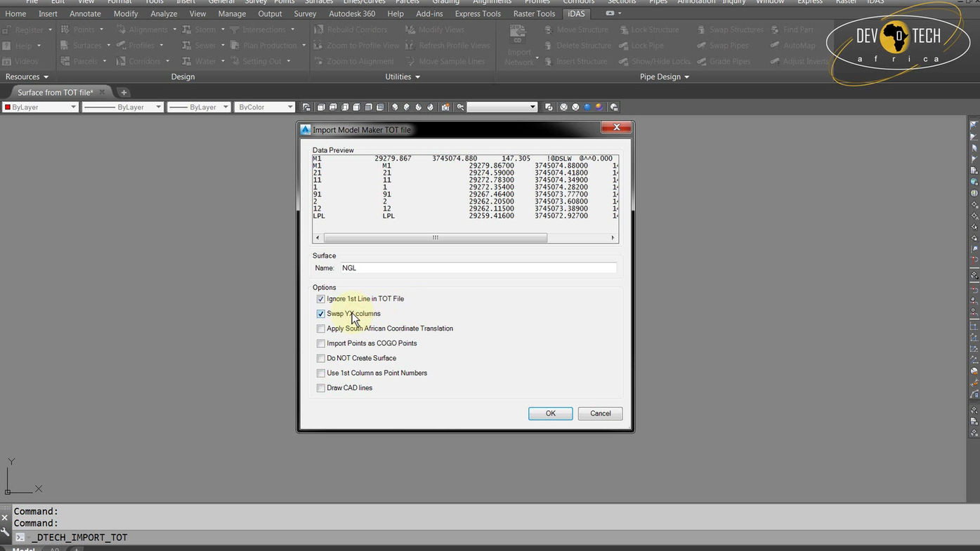
Task: Click the blue sphere visual style icon
Action: pyautogui.click(x=587, y=107)
